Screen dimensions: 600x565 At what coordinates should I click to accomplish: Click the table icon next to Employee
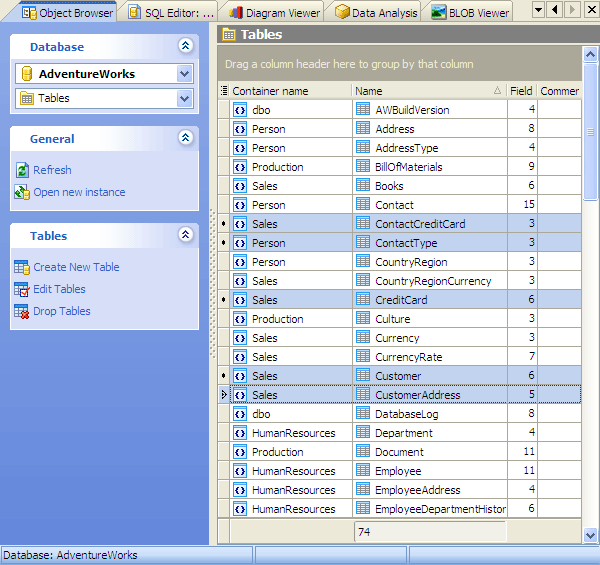point(363,471)
